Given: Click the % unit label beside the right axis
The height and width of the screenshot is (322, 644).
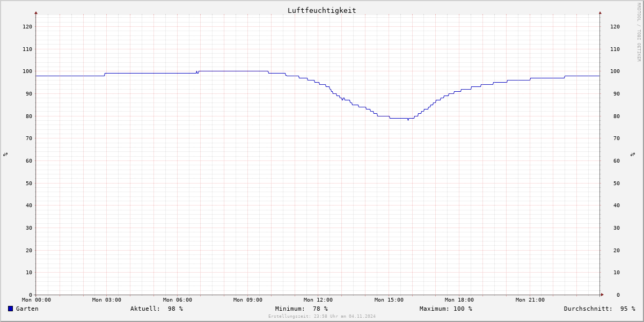Looking at the screenshot, I should (633, 155).
